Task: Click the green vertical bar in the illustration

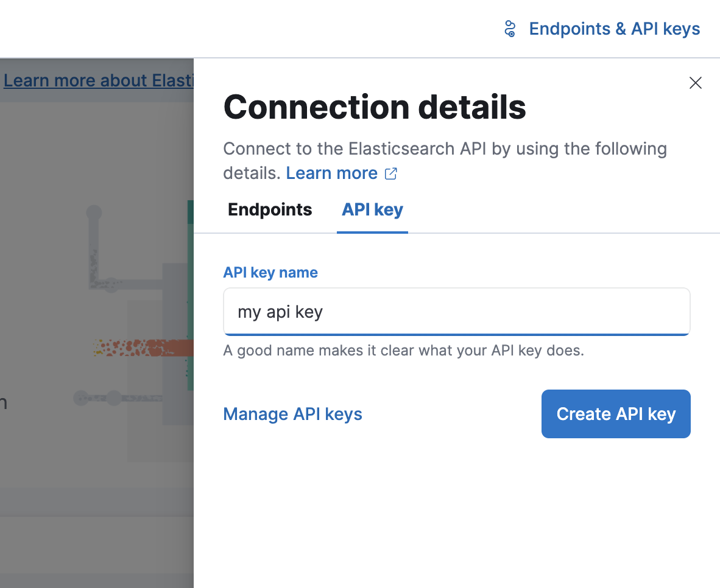Action: [x=191, y=292]
